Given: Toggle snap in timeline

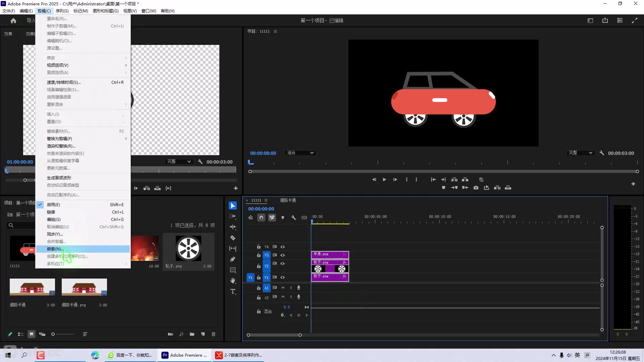Looking at the screenshot, I should [x=261, y=218].
